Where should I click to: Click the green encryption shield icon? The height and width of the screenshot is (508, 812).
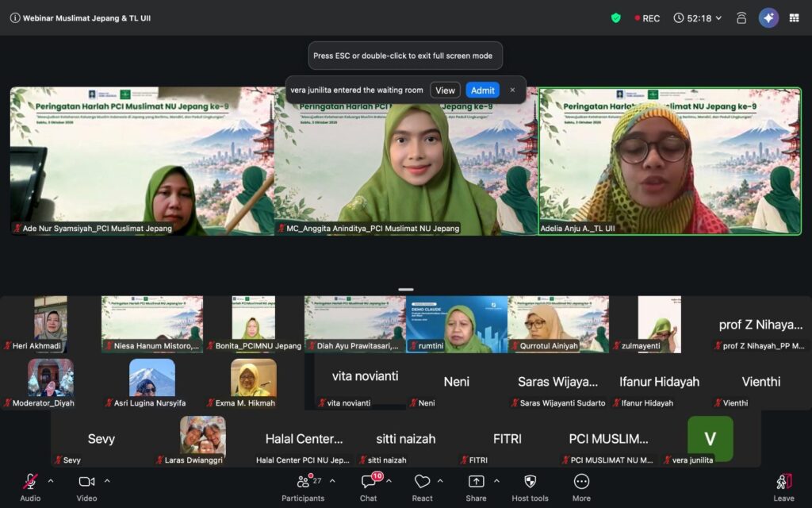pos(615,18)
